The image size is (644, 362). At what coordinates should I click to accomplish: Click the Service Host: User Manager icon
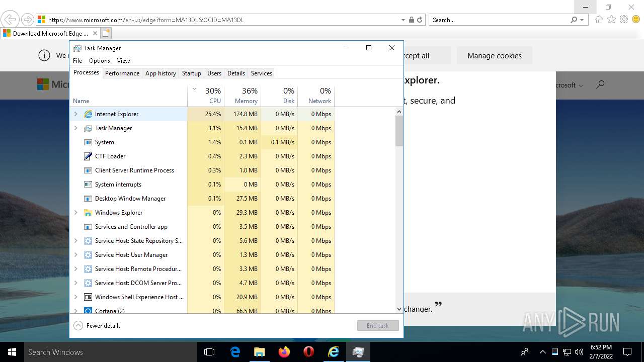88,255
